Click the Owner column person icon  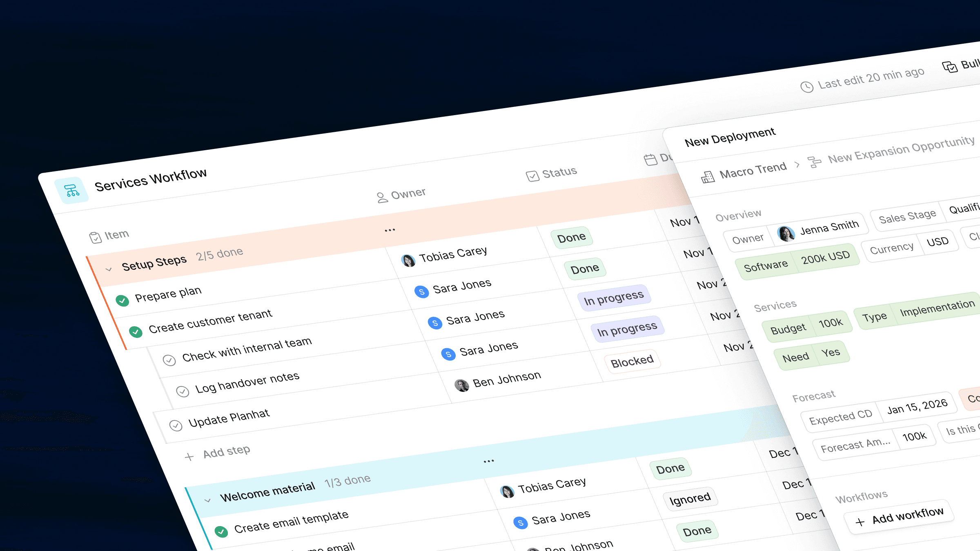tap(382, 198)
